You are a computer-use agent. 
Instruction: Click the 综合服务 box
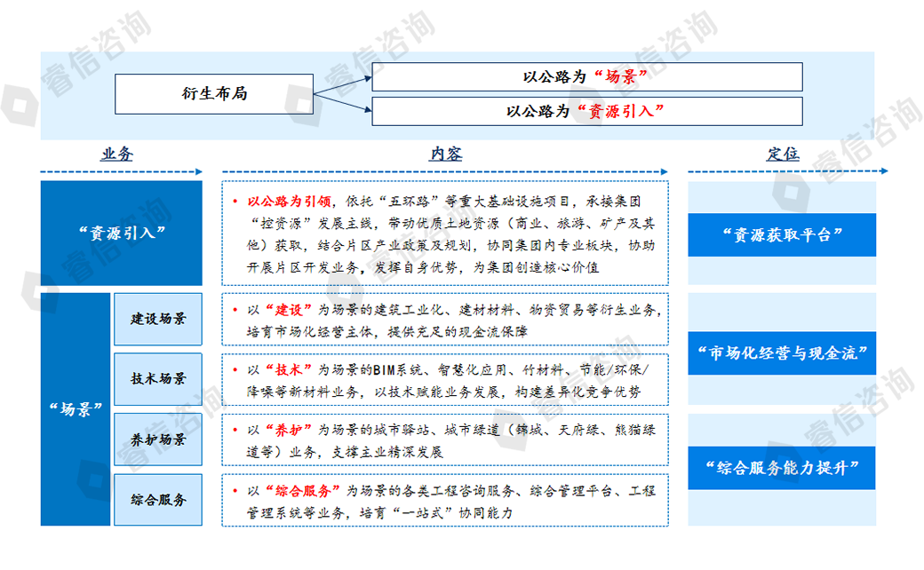(x=158, y=499)
